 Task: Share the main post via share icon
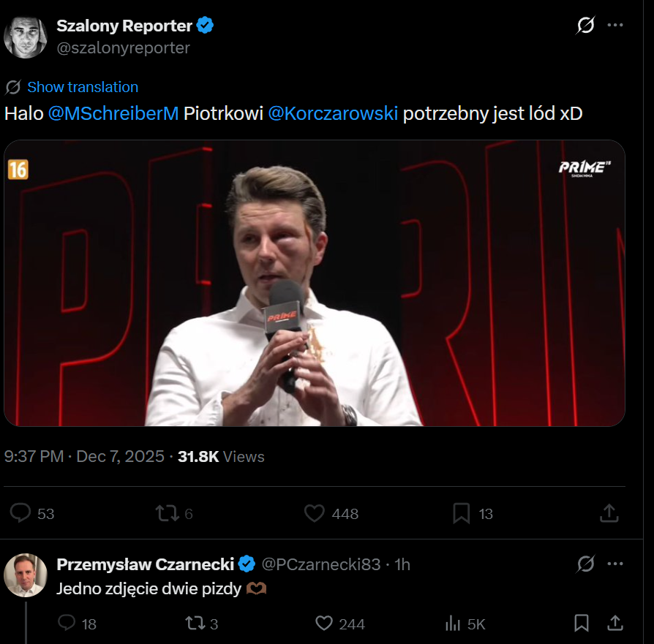(x=609, y=514)
